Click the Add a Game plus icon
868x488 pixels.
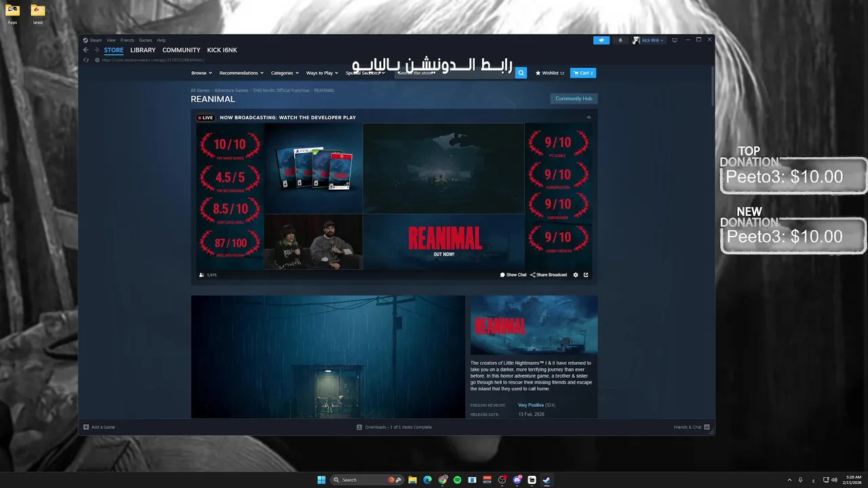click(86, 427)
